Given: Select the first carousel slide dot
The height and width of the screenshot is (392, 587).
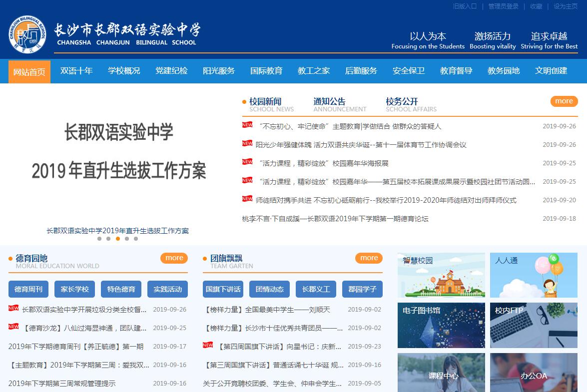Looking at the screenshot, I should point(99,239).
